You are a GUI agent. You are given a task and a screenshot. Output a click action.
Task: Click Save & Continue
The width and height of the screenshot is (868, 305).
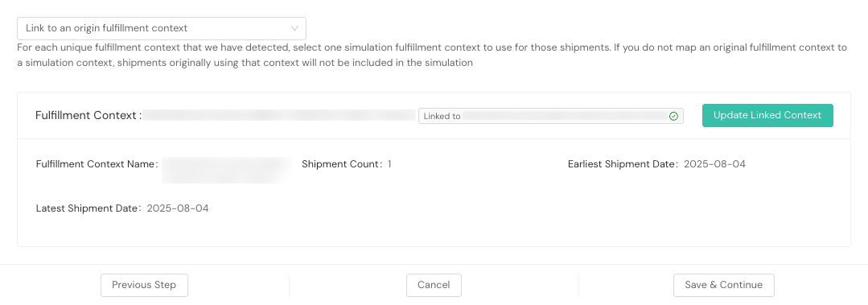[x=723, y=285]
